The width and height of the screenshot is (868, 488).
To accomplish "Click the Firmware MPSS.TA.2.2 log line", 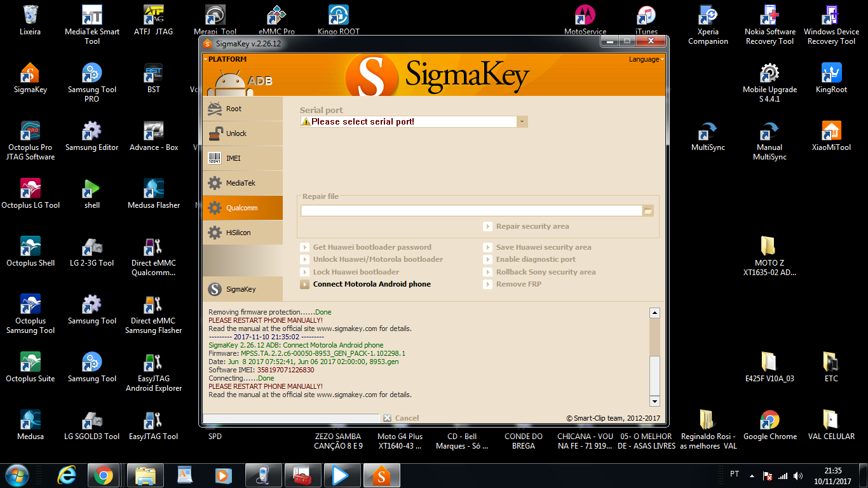I will tap(307, 353).
